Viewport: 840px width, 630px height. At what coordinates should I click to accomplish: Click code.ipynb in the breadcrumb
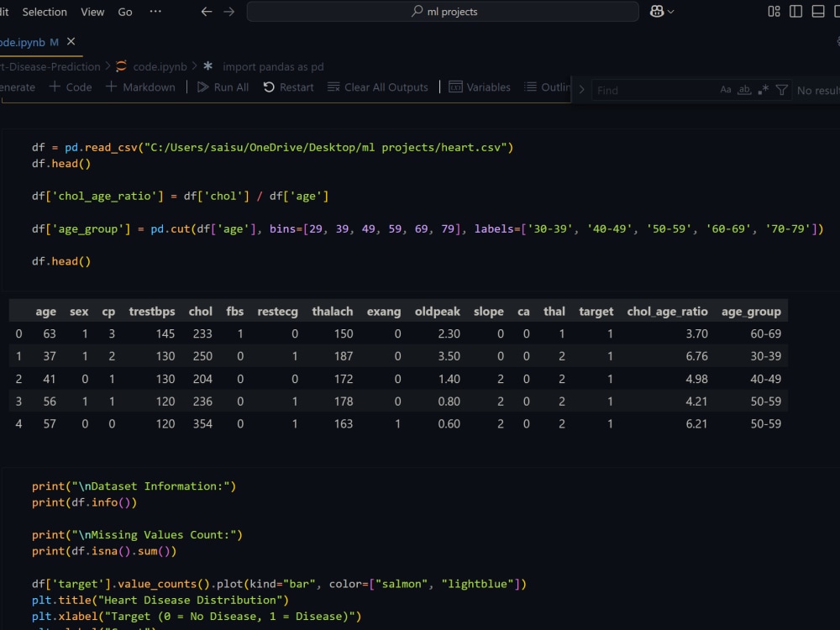pos(160,66)
